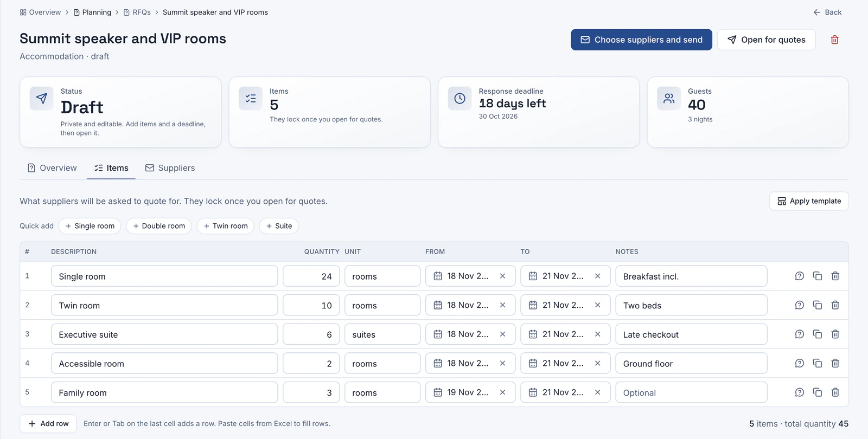
Task: Clear the From date for Single room
Action: [503, 276]
